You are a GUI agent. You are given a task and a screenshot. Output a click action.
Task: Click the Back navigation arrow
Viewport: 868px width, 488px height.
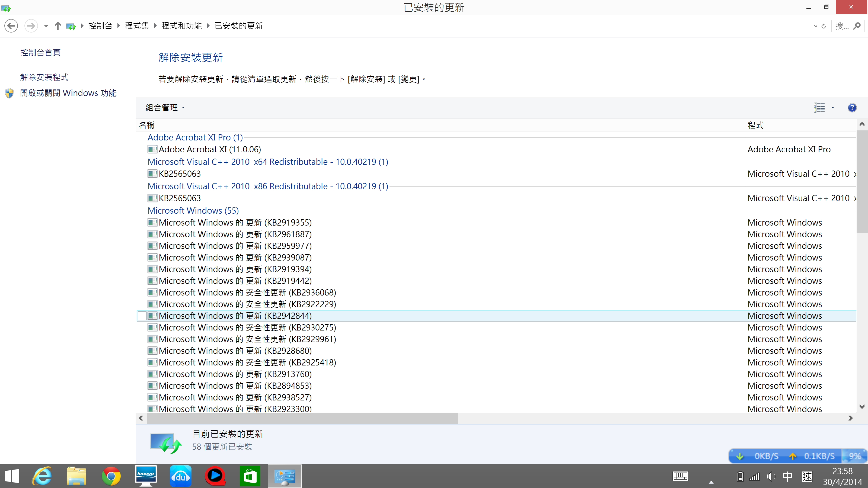[11, 26]
